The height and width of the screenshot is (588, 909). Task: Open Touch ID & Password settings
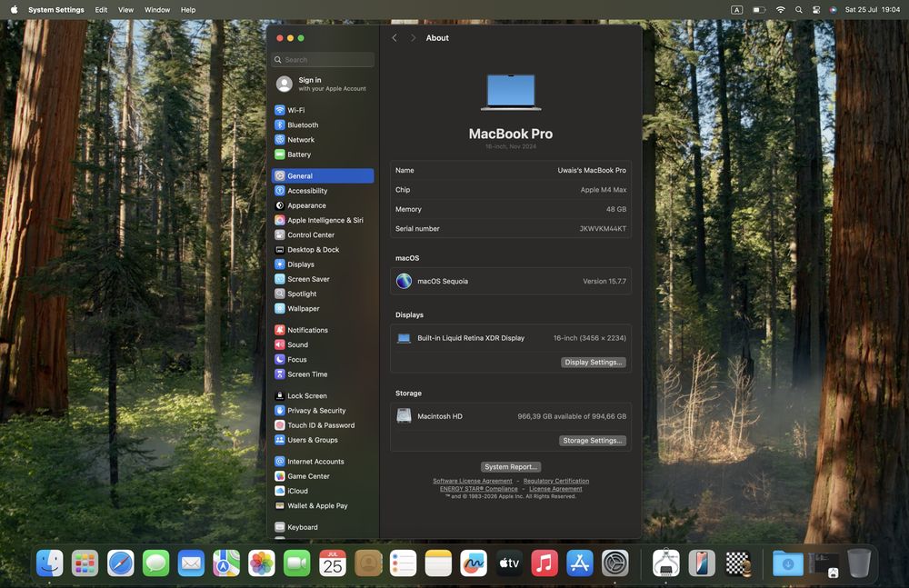pos(323,425)
